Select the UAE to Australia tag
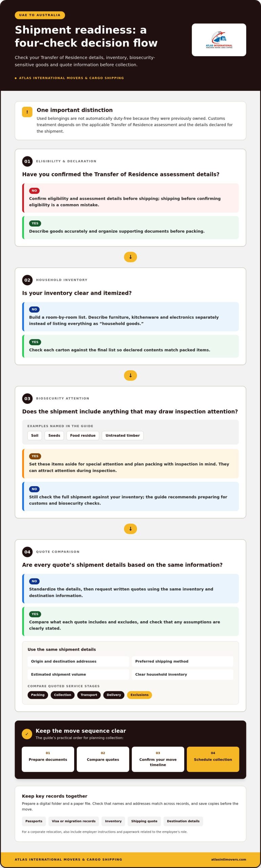Screen dimensions: 261x868 click(x=40, y=15)
